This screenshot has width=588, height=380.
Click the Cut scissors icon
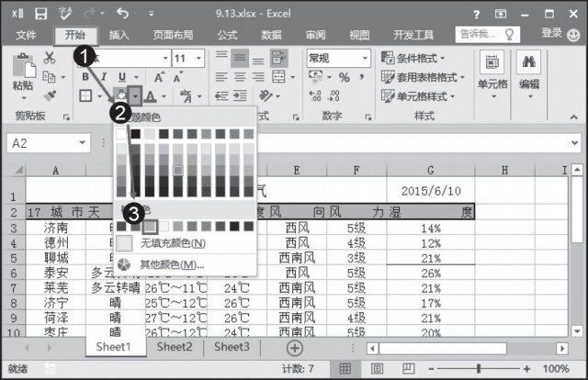pyautogui.click(x=49, y=57)
